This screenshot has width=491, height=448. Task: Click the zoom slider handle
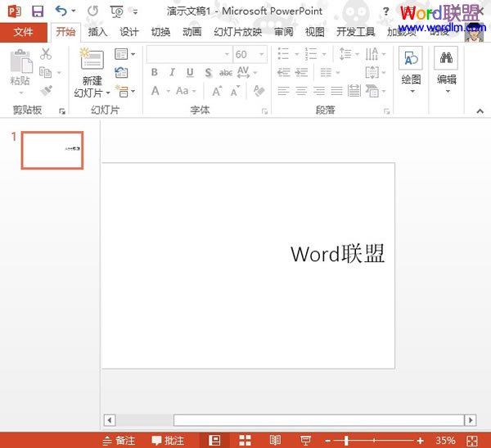click(x=346, y=441)
